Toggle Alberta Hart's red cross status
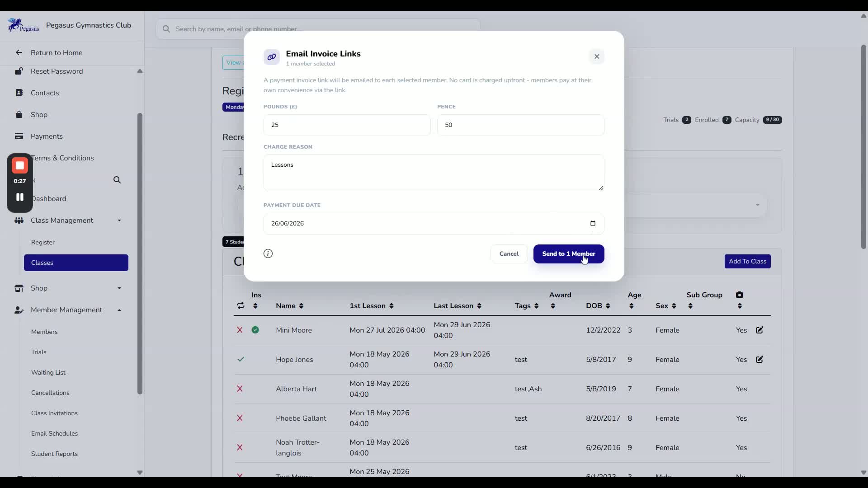The width and height of the screenshot is (868, 488). [240, 389]
